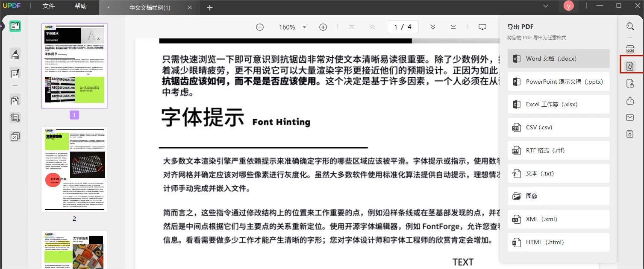The width and height of the screenshot is (644, 269).
Task: Open the 帮助 menu
Action: click(x=80, y=6)
